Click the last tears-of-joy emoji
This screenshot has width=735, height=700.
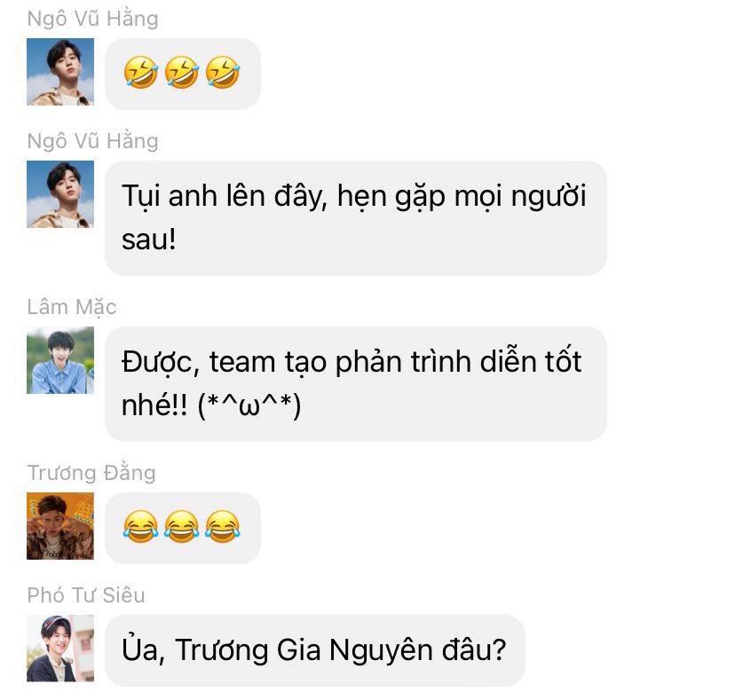point(223,527)
